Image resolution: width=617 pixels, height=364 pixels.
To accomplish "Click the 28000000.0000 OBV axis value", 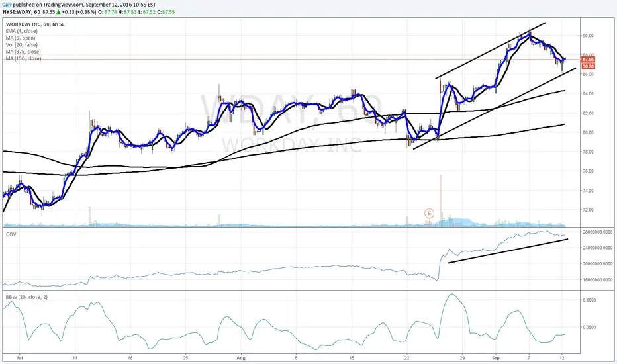I will coord(598,232).
